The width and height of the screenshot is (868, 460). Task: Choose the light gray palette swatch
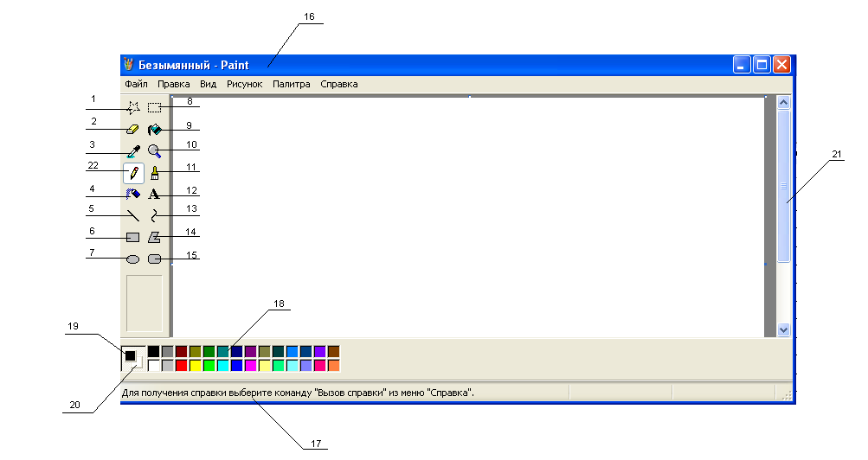point(167,366)
